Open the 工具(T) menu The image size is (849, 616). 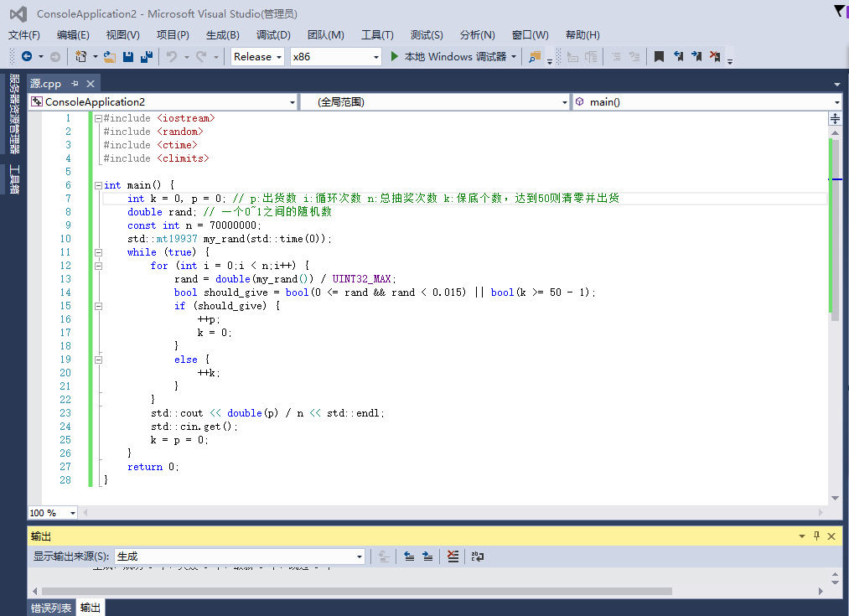click(377, 34)
